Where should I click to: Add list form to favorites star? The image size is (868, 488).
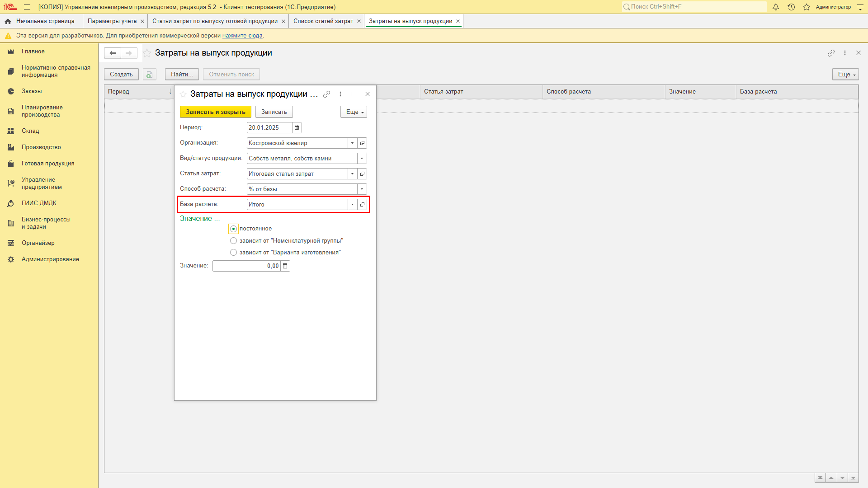(147, 53)
